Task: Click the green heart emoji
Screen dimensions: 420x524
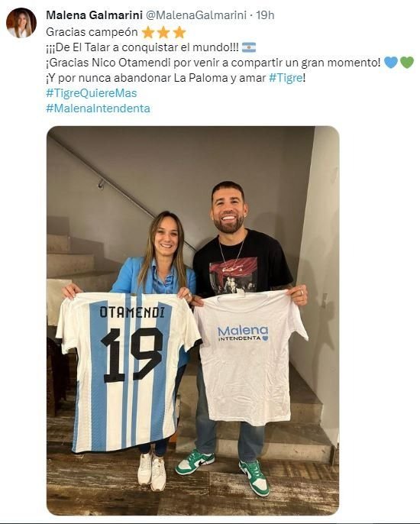Action: pos(407,63)
